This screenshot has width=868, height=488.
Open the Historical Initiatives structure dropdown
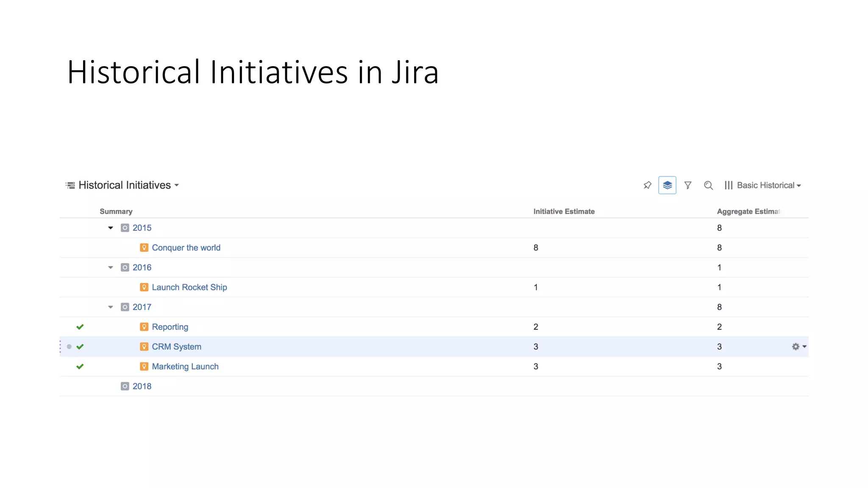pyautogui.click(x=129, y=185)
